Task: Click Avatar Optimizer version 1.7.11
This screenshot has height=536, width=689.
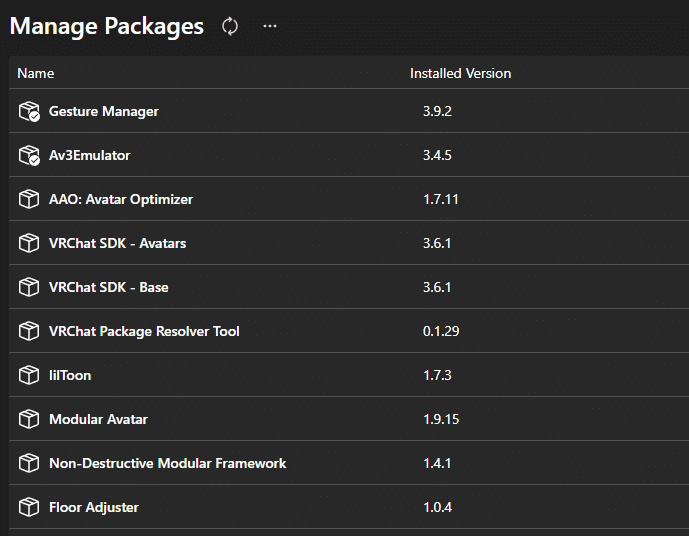Action: click(x=441, y=199)
